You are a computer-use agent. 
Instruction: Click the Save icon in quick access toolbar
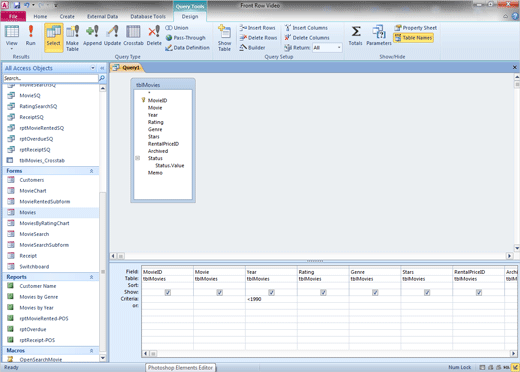(17, 5)
